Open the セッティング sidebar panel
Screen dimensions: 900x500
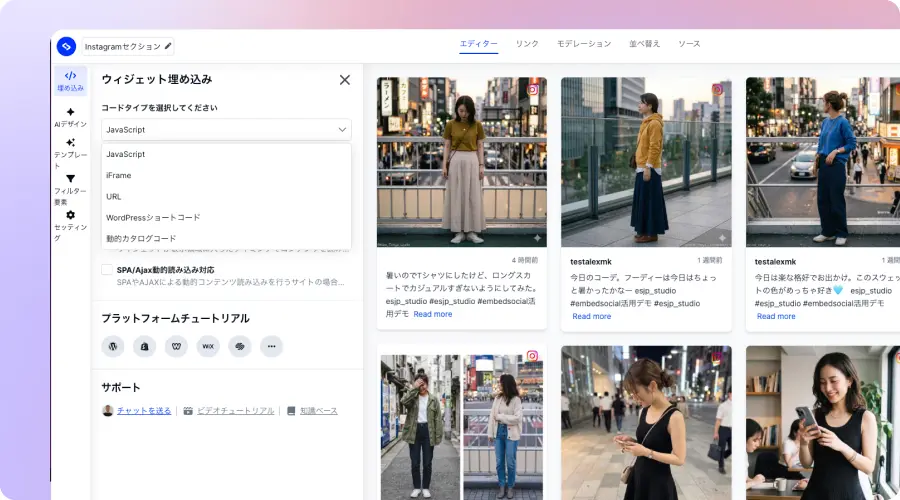71,226
